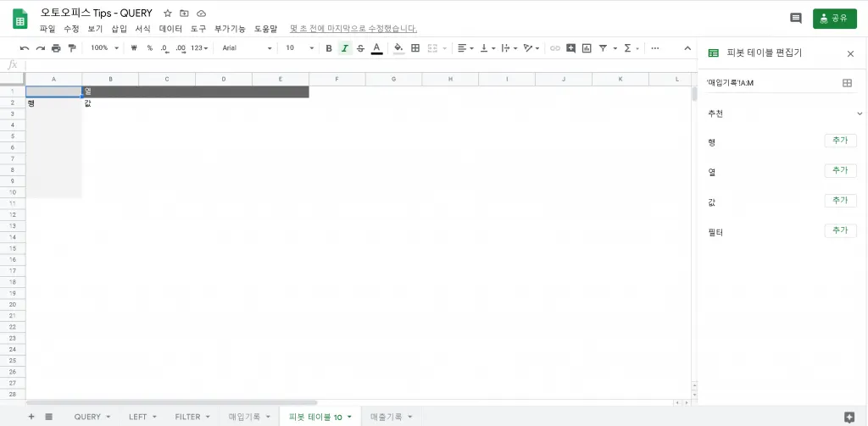The height and width of the screenshot is (426, 868).
Task: Open text rotation dropdown
Action: pyautogui.click(x=531, y=48)
